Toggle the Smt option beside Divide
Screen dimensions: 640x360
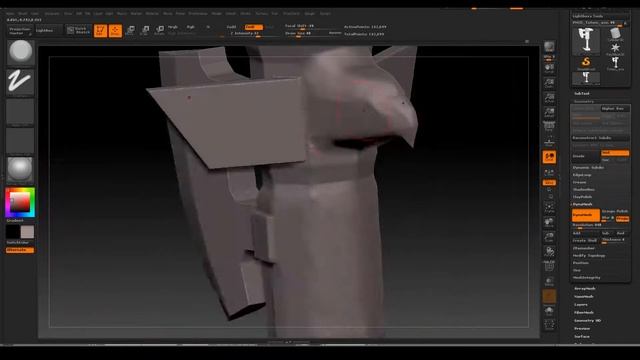tap(615, 153)
